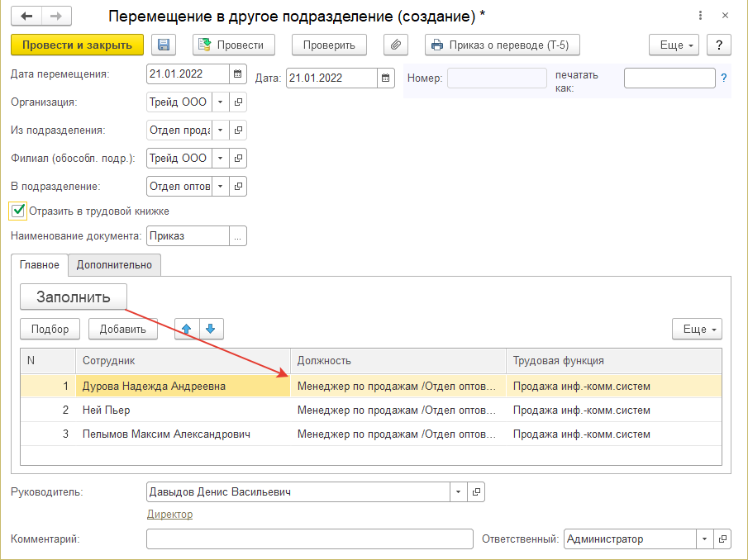Expand the Организация dropdown list
The height and width of the screenshot is (560, 748).
(221, 102)
